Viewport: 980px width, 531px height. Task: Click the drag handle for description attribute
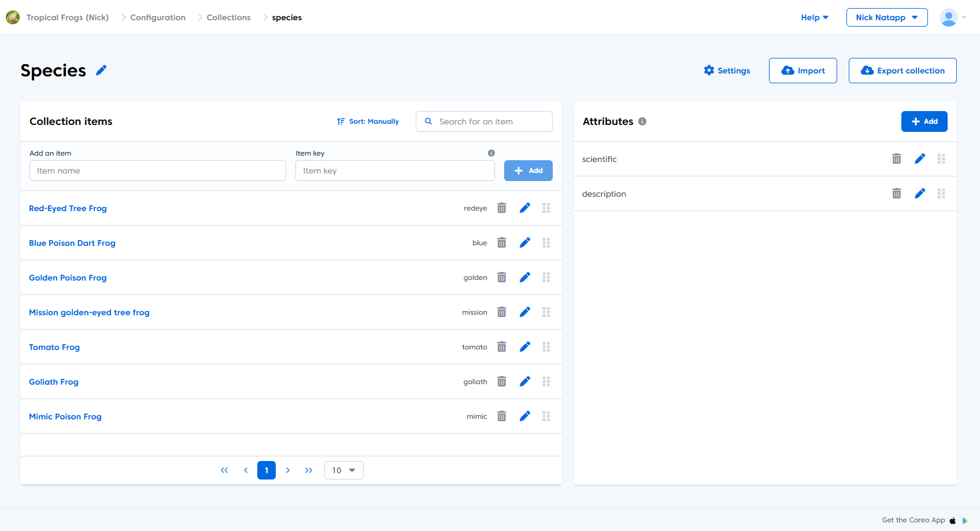(x=941, y=194)
